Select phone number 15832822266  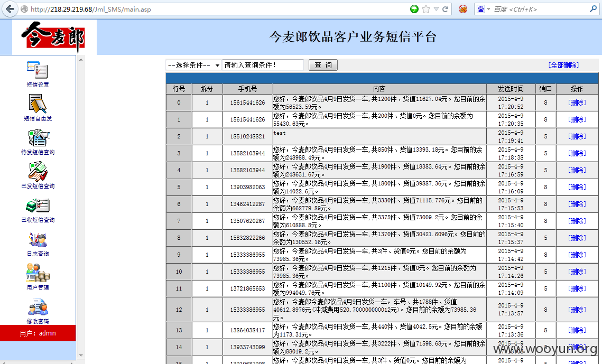tap(248, 238)
